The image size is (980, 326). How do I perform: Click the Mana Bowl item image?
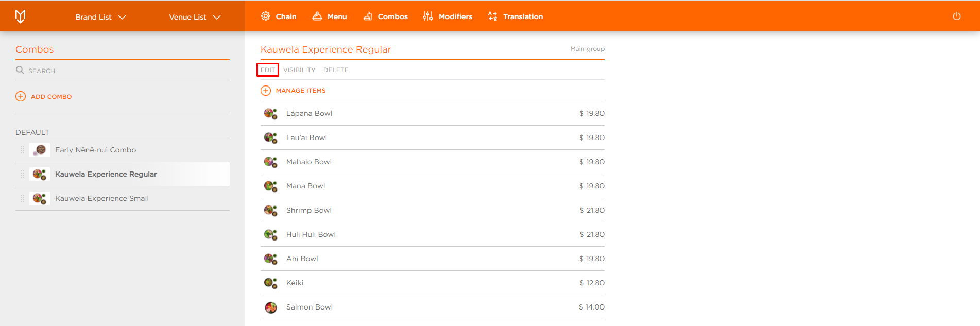(x=271, y=186)
